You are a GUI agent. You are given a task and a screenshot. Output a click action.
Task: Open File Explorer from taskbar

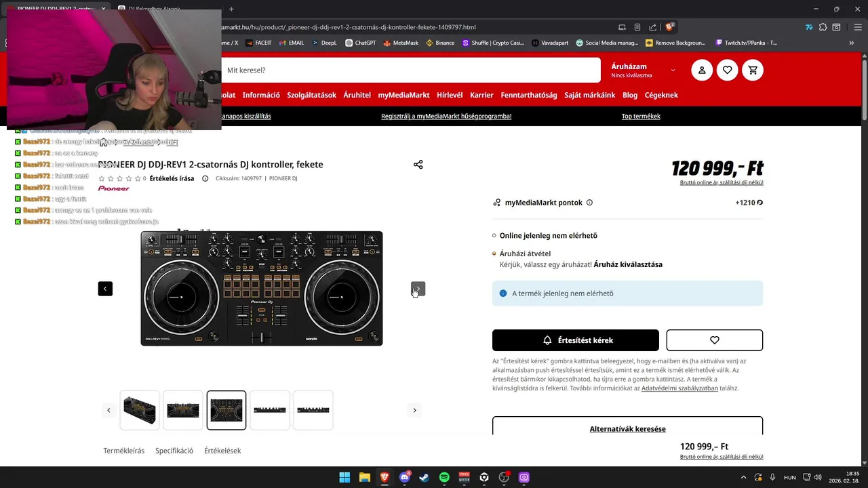pos(364,477)
